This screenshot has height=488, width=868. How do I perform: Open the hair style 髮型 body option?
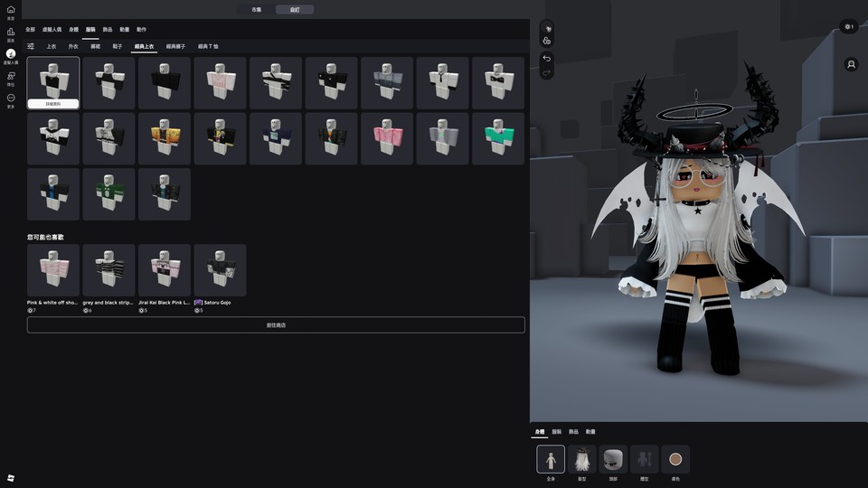582,459
